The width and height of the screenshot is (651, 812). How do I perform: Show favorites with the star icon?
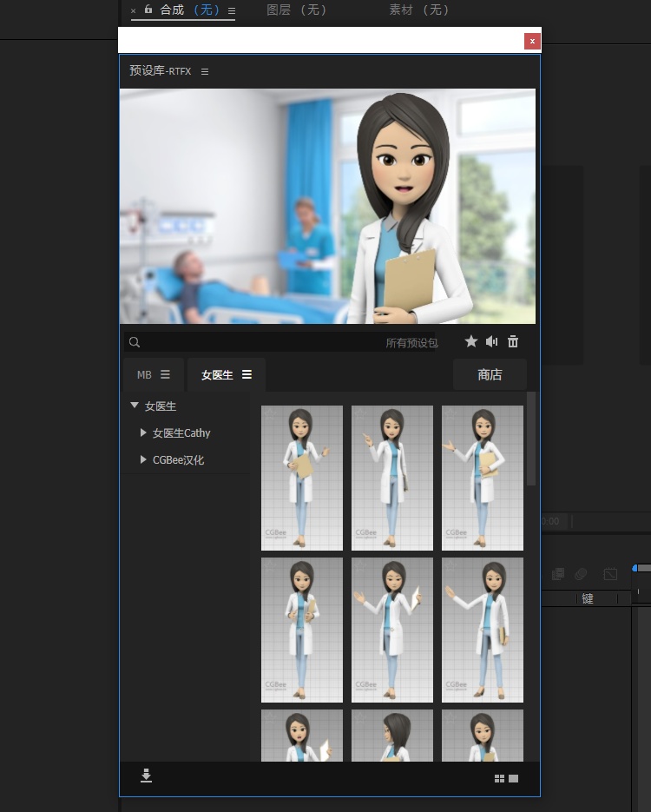(471, 341)
